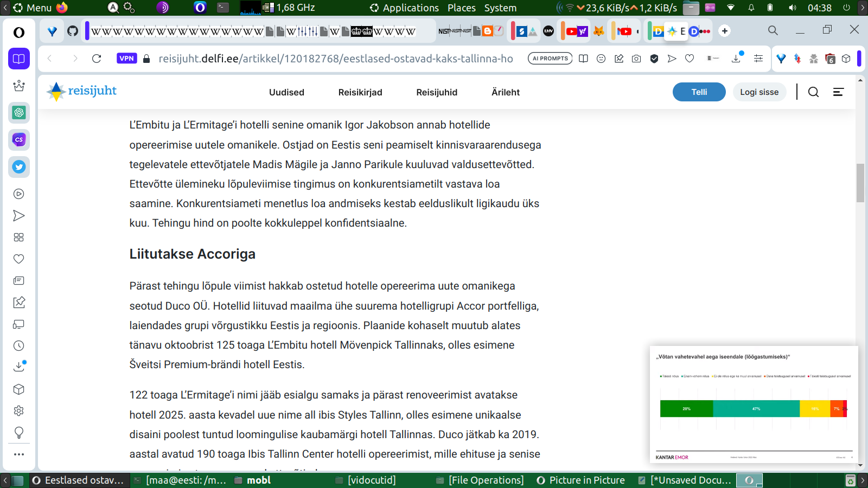Switch to the File Operations taskbar window
This screenshot has height=488, width=868.
480,480
